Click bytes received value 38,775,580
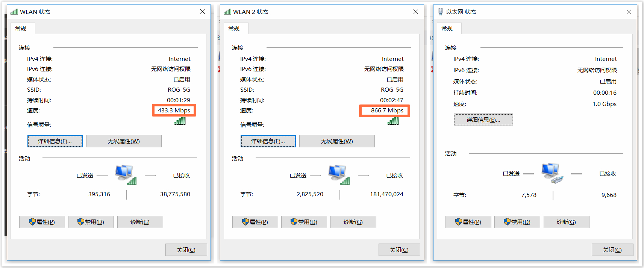Viewport: 644px width, 268px height. [x=175, y=194]
